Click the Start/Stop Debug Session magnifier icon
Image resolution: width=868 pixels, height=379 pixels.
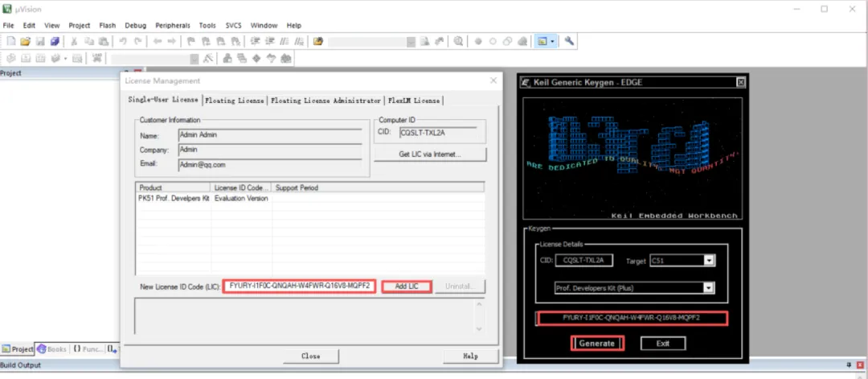(458, 42)
